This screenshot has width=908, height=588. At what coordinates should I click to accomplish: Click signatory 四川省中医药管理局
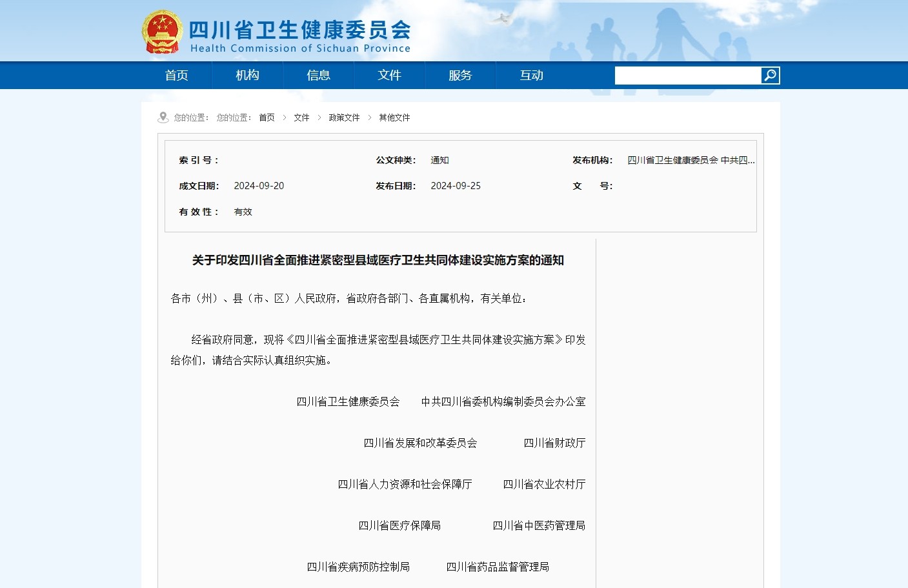(x=539, y=525)
